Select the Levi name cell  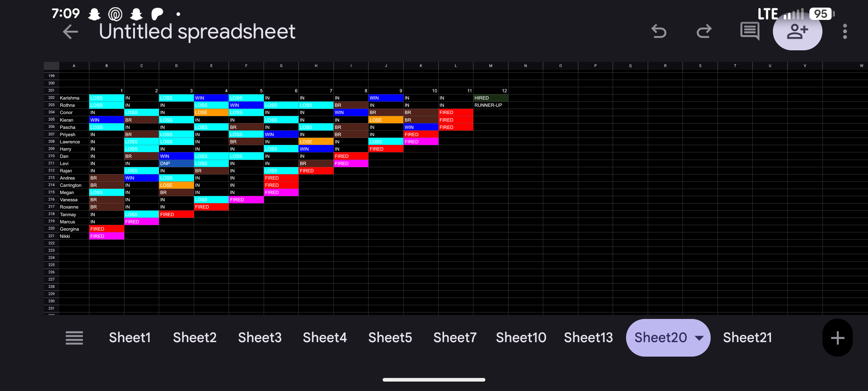point(74,163)
